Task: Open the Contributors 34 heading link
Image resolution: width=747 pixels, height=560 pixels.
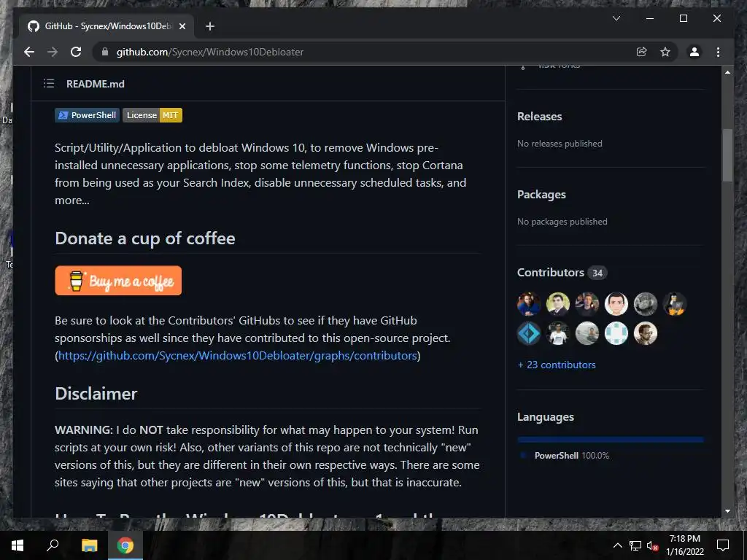Action: tap(562, 273)
